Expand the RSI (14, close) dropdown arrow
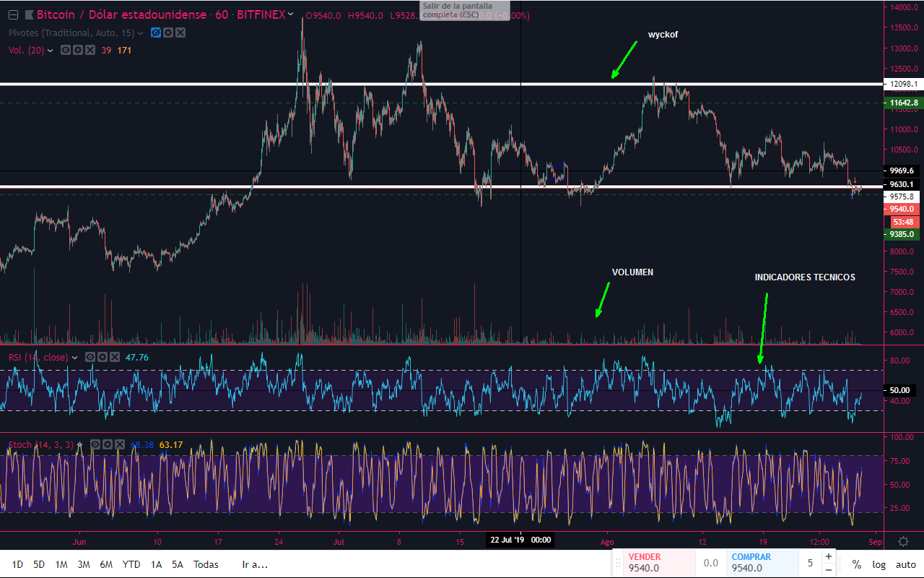Viewport: 924px width, 578px height. [74, 357]
